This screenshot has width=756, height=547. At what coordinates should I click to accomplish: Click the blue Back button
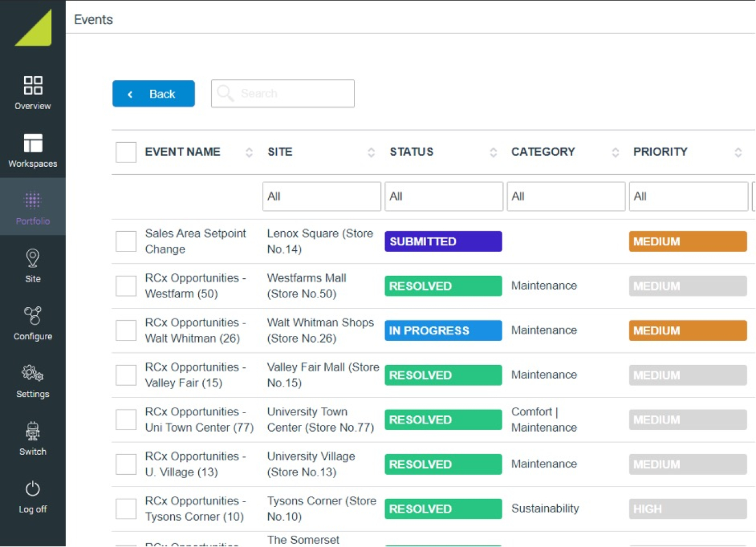pos(153,93)
